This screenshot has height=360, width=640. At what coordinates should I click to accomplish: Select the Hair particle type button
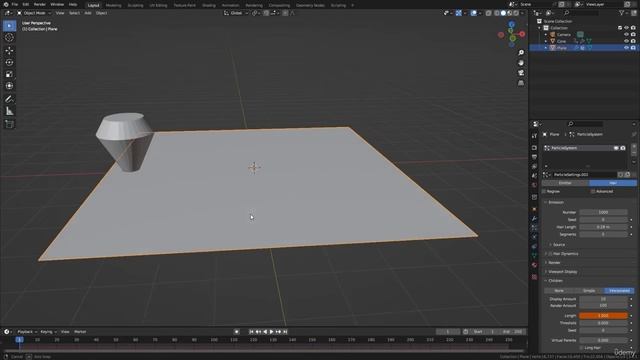click(613, 183)
